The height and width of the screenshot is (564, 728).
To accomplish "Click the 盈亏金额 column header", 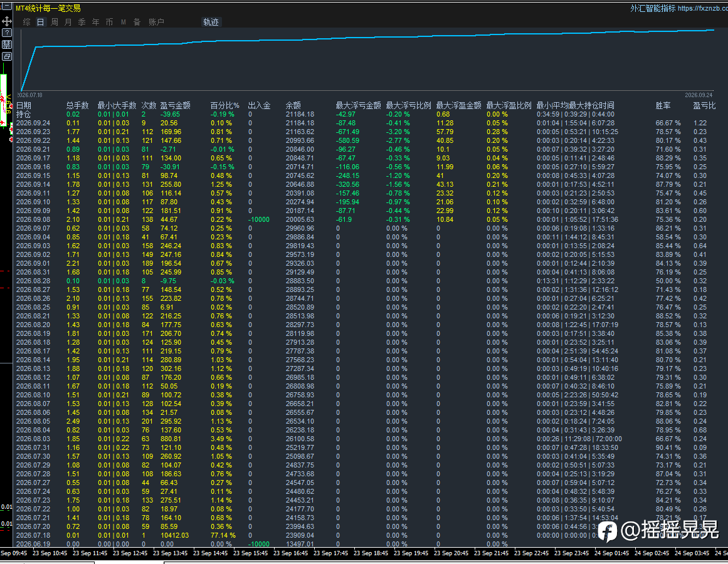I will coord(175,105).
